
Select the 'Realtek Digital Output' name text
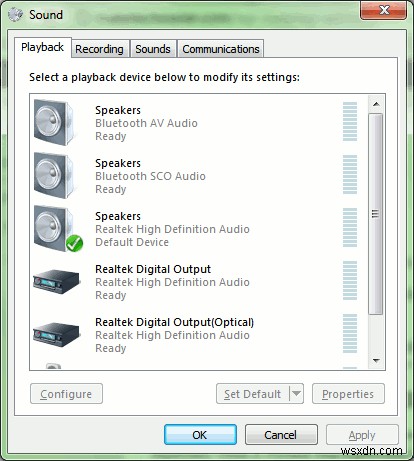click(x=153, y=269)
